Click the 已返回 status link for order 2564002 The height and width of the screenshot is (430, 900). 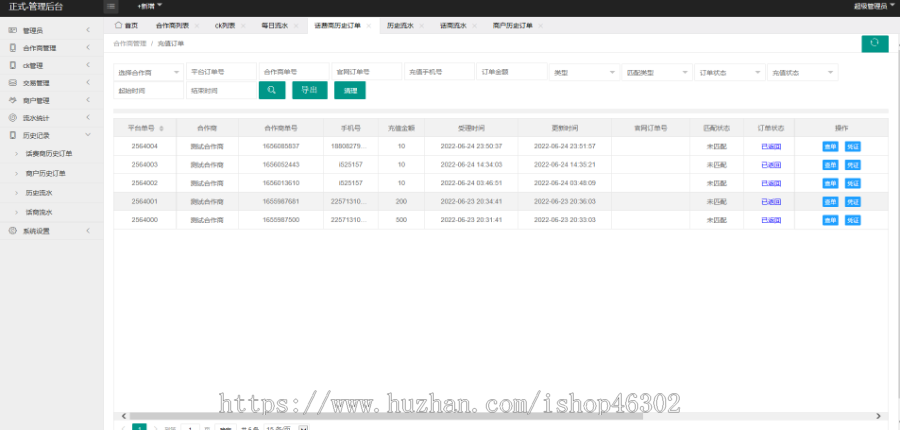click(x=771, y=183)
